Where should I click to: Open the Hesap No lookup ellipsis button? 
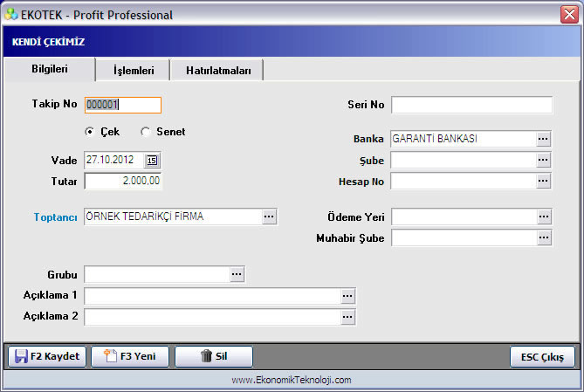pyautogui.click(x=543, y=181)
